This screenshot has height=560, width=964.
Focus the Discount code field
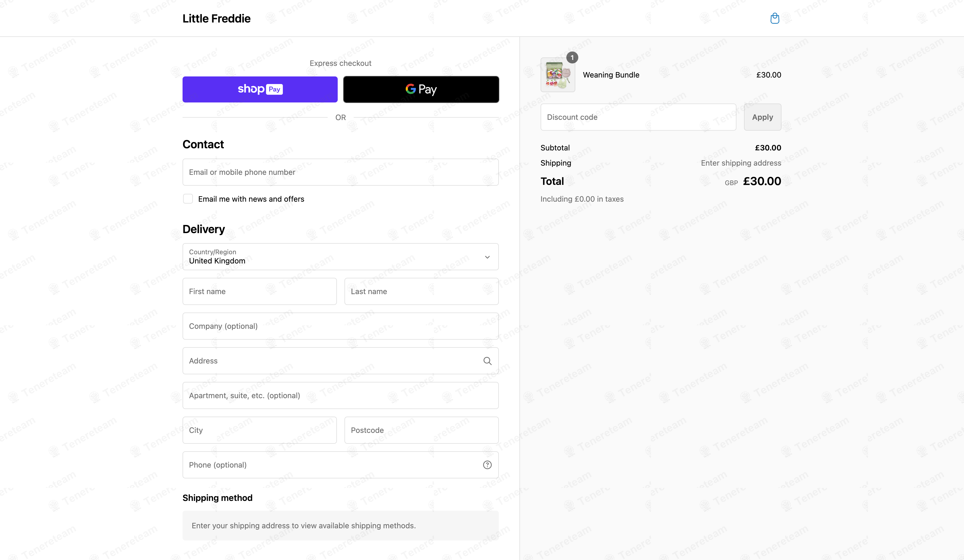638,117
